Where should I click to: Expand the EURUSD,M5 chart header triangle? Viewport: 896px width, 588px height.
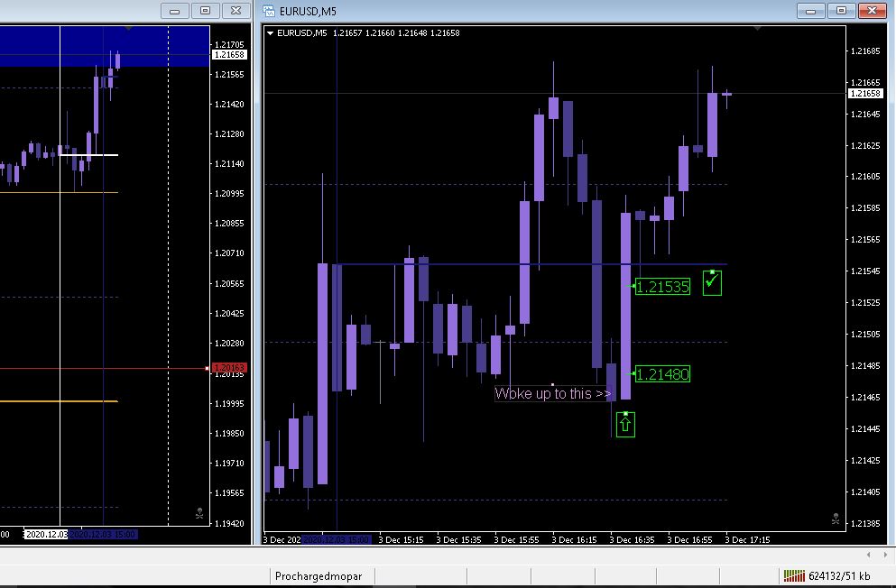click(x=270, y=33)
